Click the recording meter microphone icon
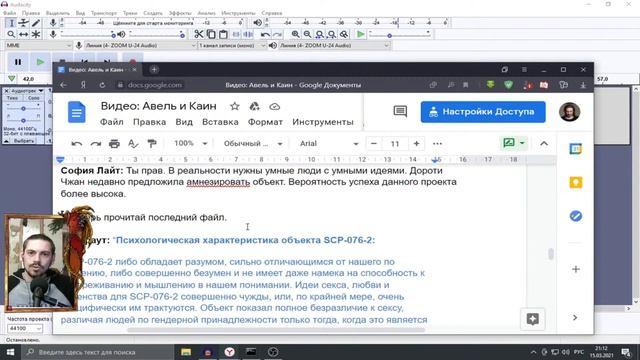Image resolution: width=640 pixels, height=360 pixels. (x=53, y=23)
